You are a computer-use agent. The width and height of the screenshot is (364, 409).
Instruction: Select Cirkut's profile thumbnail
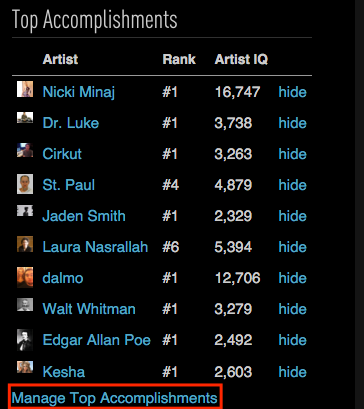(x=25, y=150)
